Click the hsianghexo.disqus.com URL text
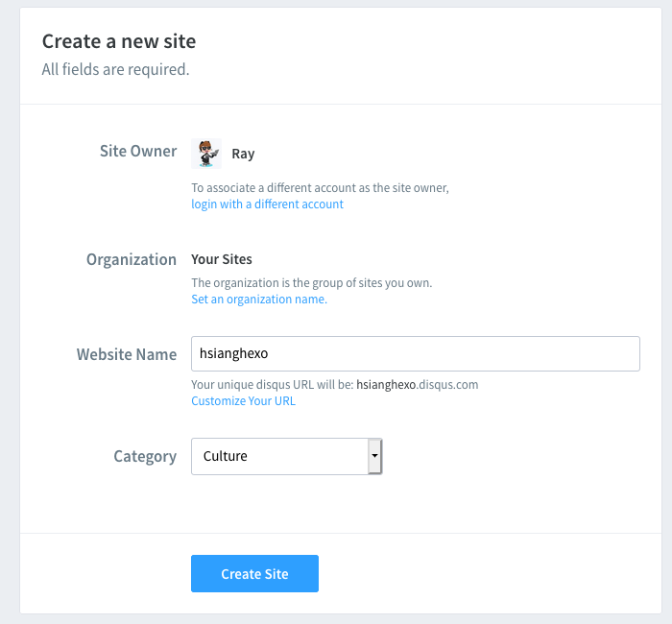The height and width of the screenshot is (624, 672). point(417,385)
